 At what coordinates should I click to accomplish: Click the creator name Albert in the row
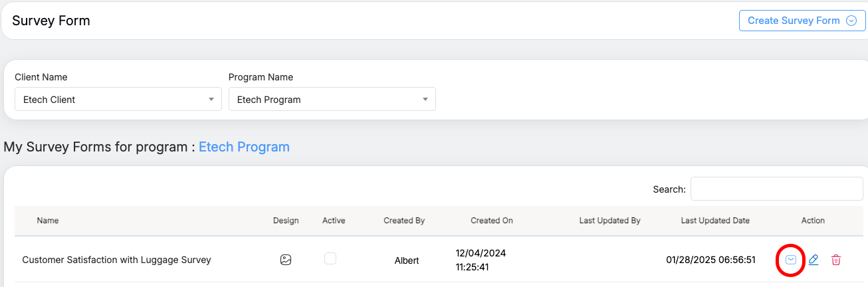(407, 260)
